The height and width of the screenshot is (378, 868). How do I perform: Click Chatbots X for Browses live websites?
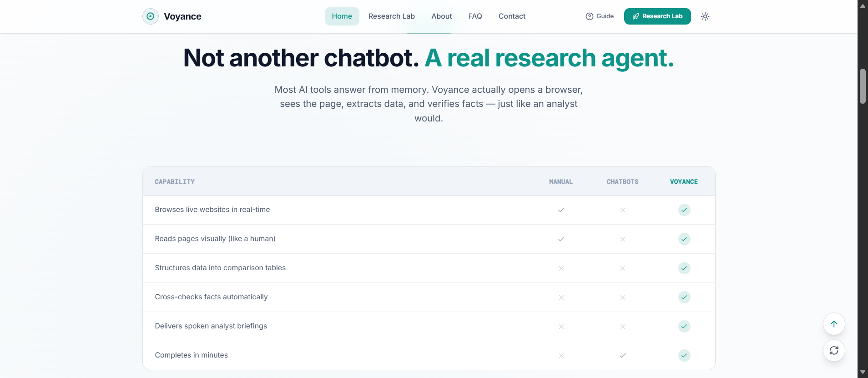(623, 210)
